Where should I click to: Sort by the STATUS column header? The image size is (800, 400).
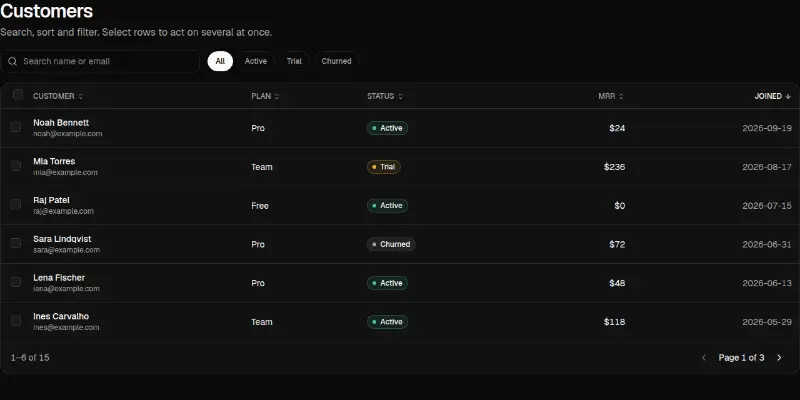[x=385, y=96]
